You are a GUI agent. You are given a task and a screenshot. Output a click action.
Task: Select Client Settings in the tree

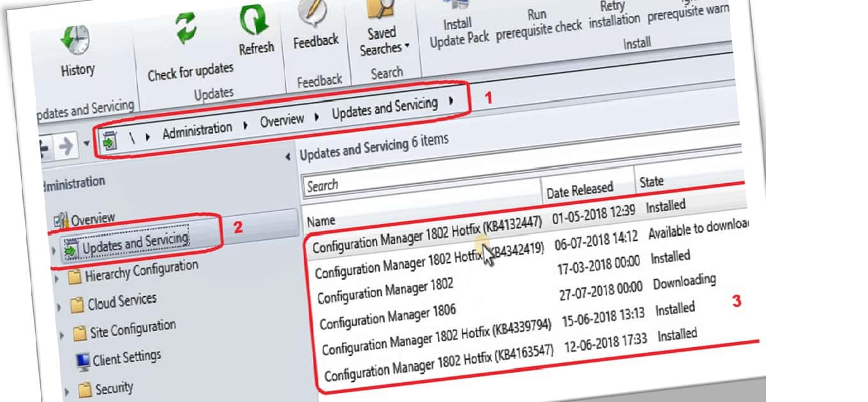tap(127, 359)
